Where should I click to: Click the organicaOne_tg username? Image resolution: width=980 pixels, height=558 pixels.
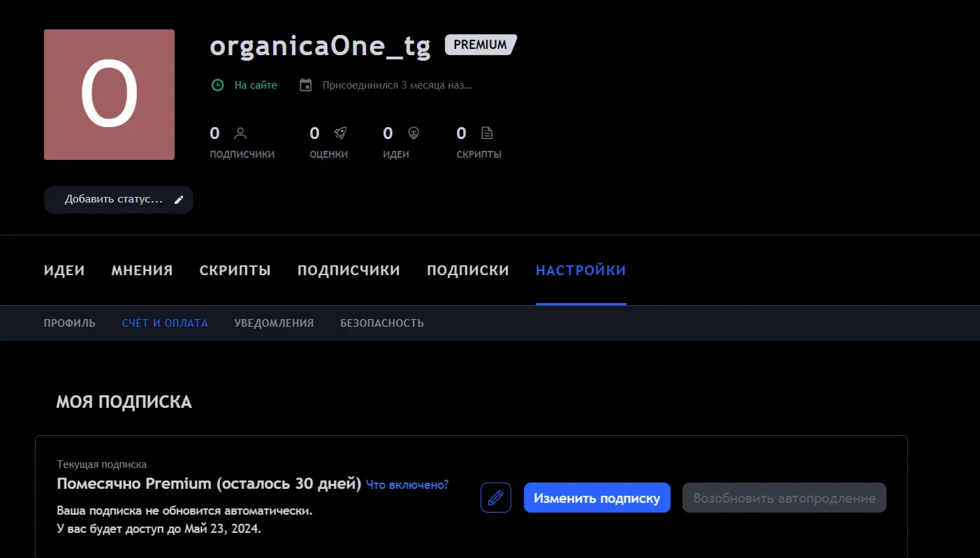321,45
